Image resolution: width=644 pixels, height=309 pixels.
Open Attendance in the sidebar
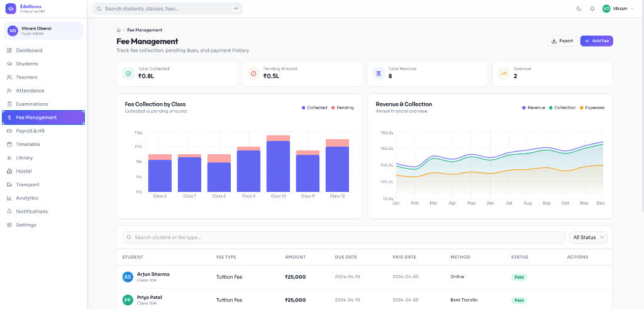(43, 91)
